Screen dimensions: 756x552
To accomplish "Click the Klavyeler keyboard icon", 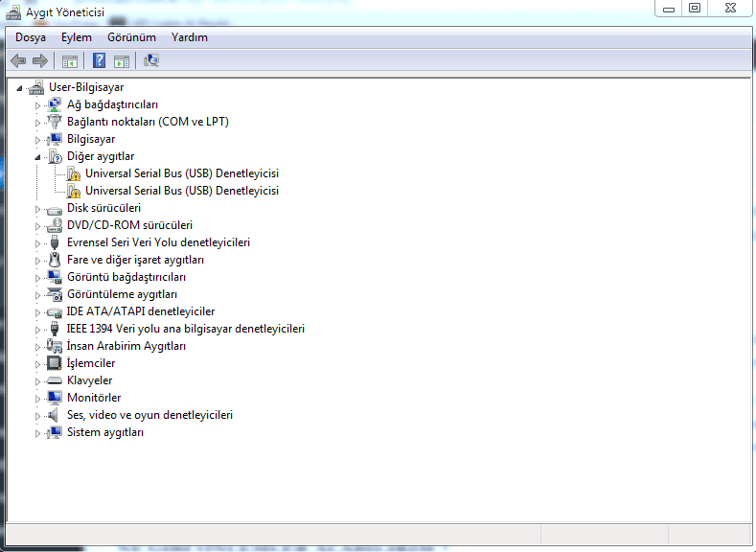I will coord(55,380).
